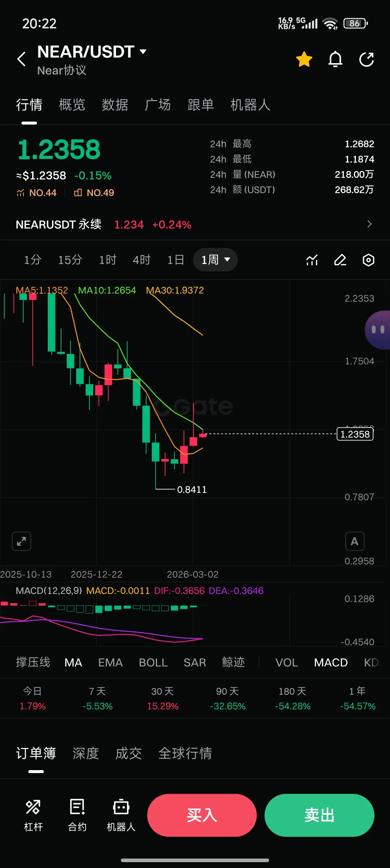Image resolution: width=390 pixels, height=868 pixels.
Task: Select the 15分 timeframe
Action: (70, 260)
